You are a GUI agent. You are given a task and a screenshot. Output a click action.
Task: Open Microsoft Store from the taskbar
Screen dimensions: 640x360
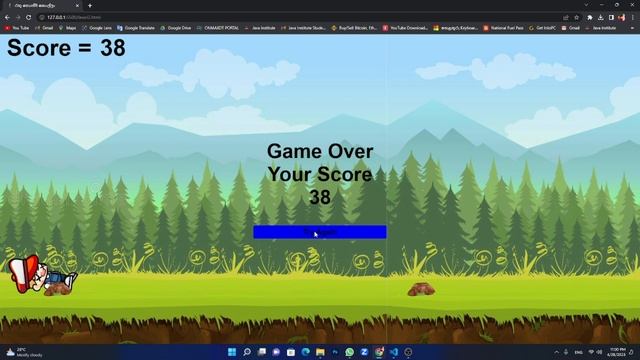pos(291,352)
